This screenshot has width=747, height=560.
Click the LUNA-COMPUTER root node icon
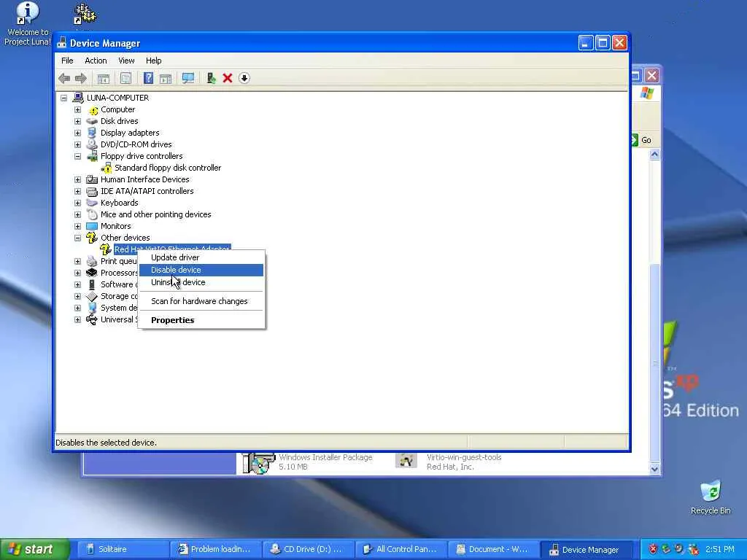click(x=78, y=98)
